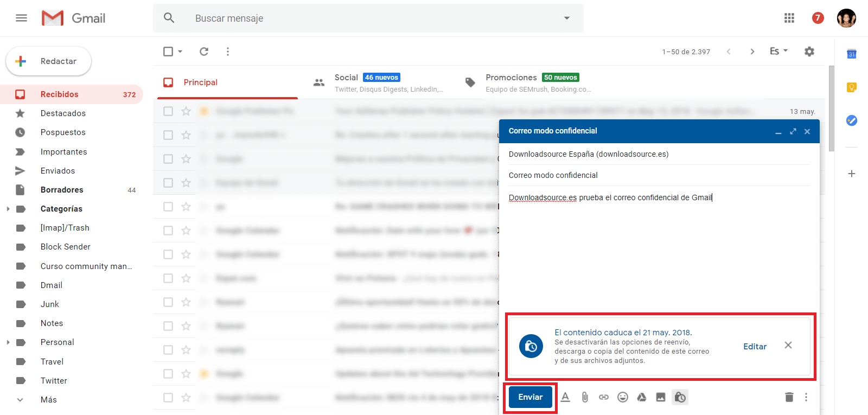Viewport: 868px width, 415px height.
Task: Open advanced search options dropdown
Action: [567, 18]
